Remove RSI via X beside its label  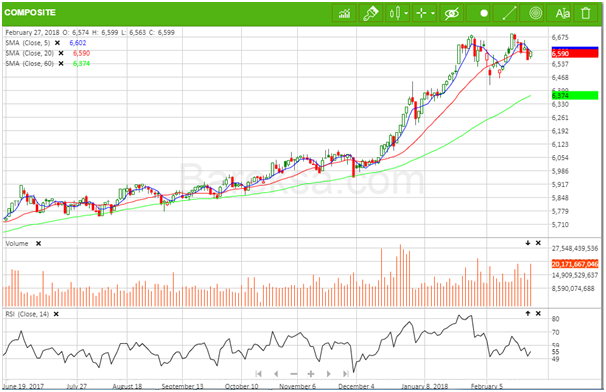(x=56, y=314)
